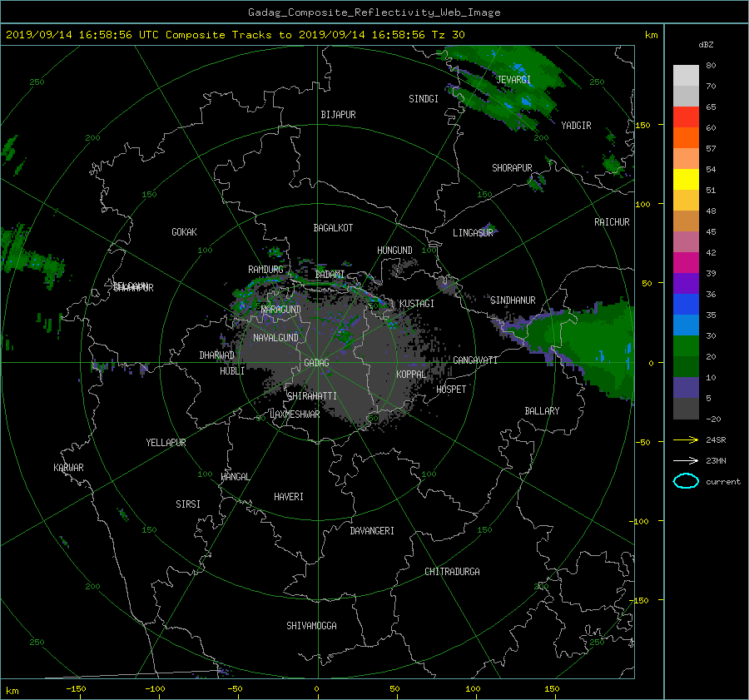Click the RAMDURG city label

click(265, 270)
